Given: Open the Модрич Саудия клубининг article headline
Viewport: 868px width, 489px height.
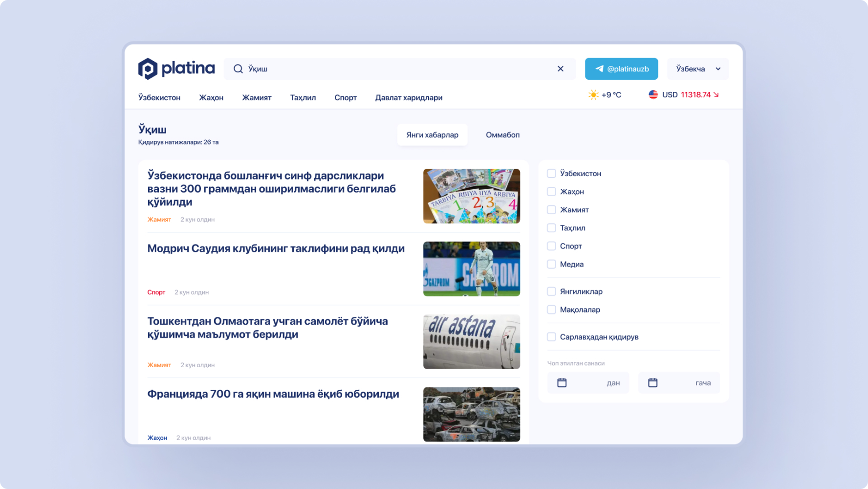Looking at the screenshot, I should (x=276, y=248).
